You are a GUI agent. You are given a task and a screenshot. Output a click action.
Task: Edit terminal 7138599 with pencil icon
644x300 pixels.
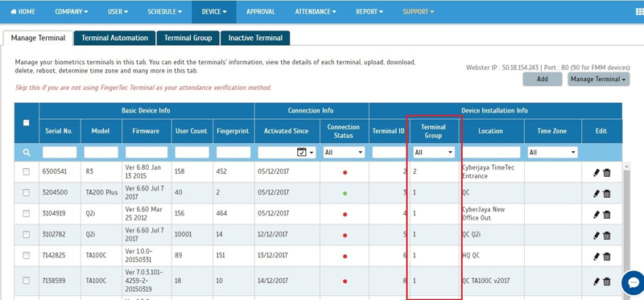pyautogui.click(x=597, y=282)
